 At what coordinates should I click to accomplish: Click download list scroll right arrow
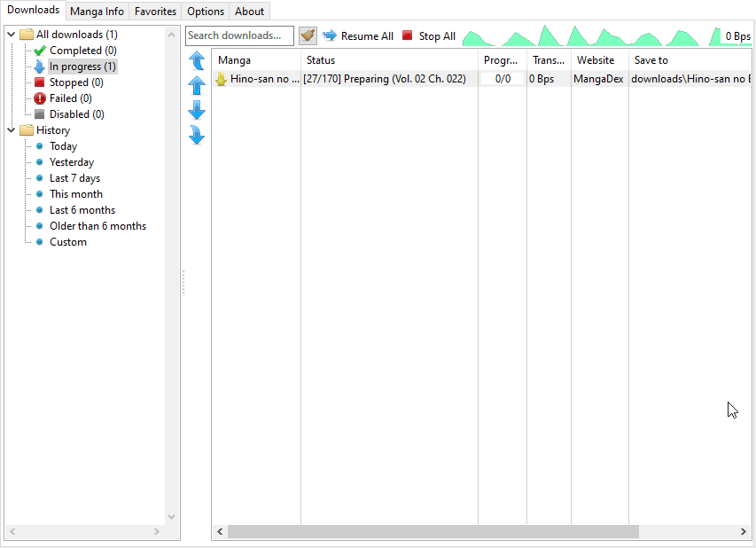pos(743,532)
